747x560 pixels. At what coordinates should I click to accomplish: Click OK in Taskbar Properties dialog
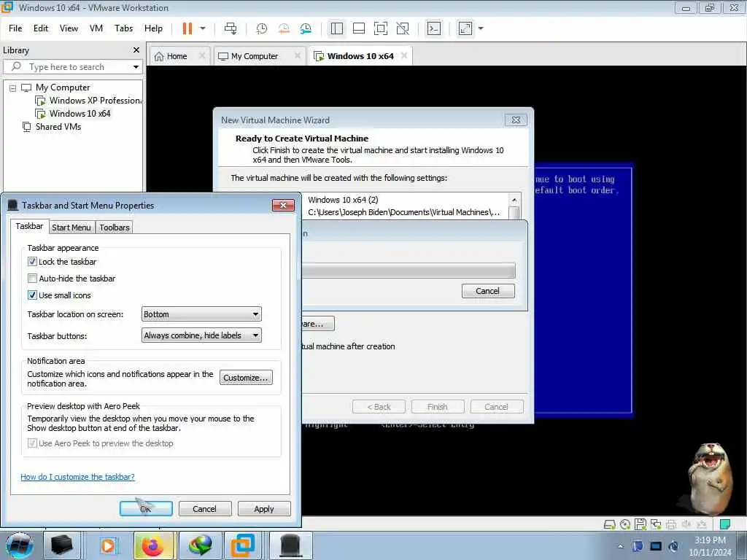[x=146, y=508]
